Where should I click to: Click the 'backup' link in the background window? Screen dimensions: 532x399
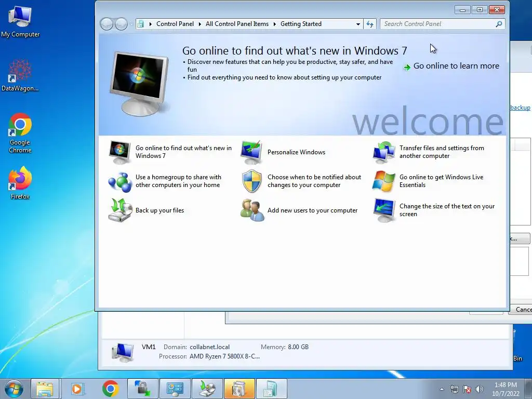(x=520, y=108)
